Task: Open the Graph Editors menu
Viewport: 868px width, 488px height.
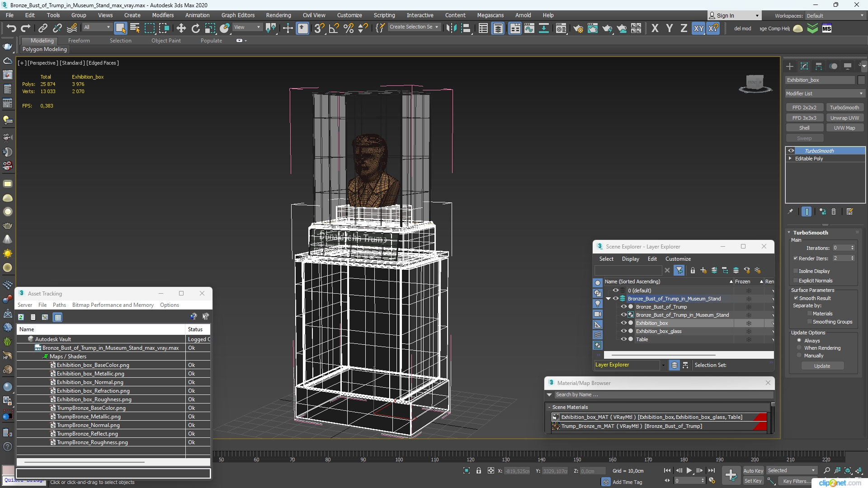Action: 238,15
